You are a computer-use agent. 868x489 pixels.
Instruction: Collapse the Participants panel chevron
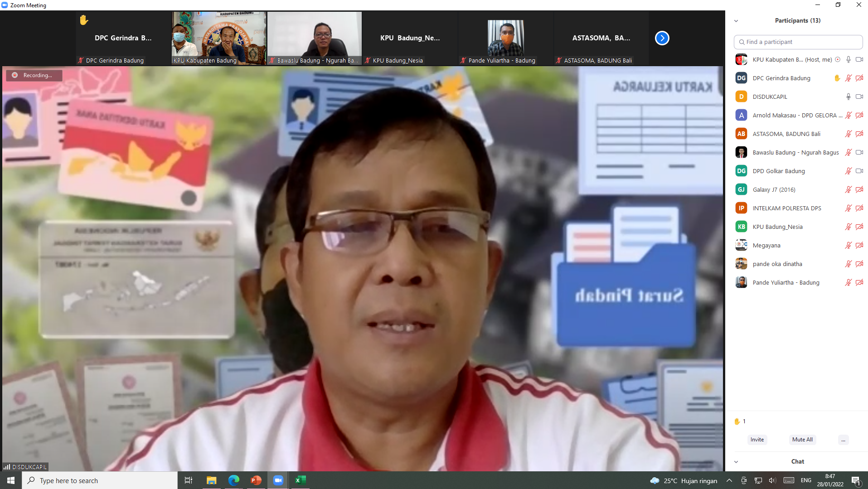[736, 21]
